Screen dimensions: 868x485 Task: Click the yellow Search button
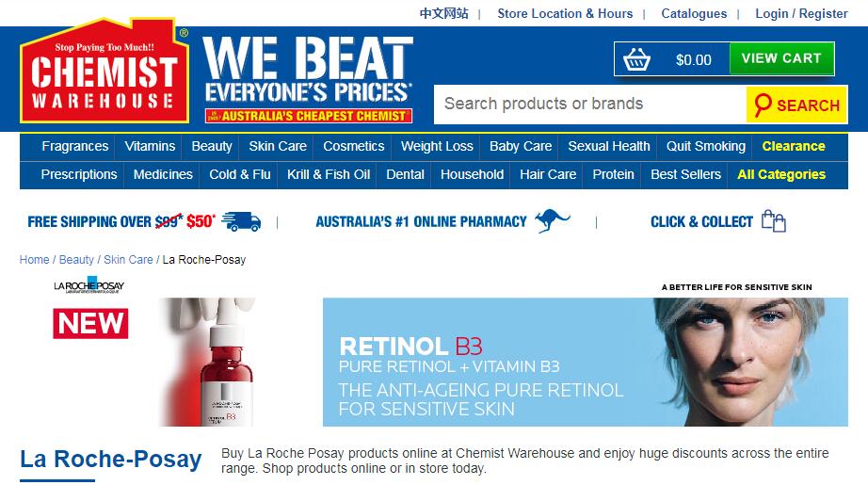[796, 105]
